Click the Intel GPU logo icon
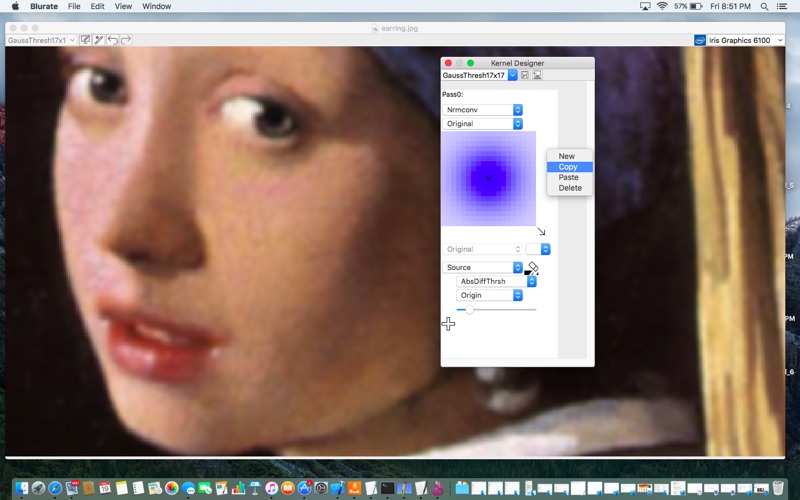800x500 pixels. click(699, 40)
